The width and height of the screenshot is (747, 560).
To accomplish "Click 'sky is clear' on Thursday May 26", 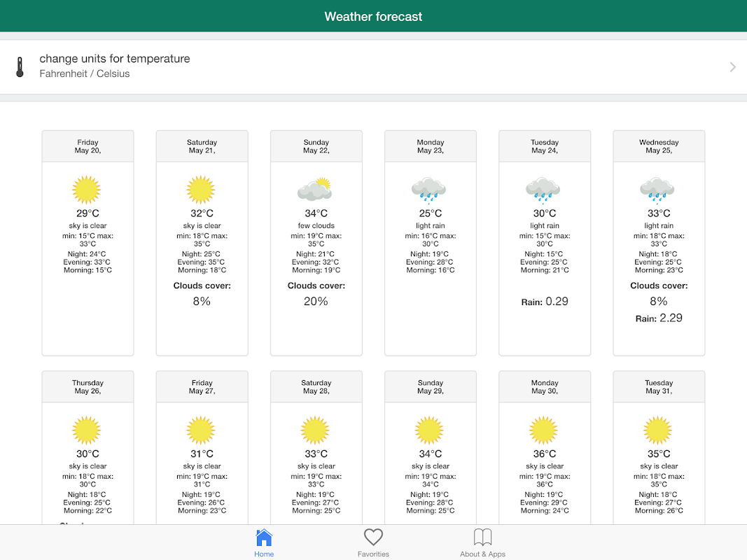I will [x=88, y=466].
